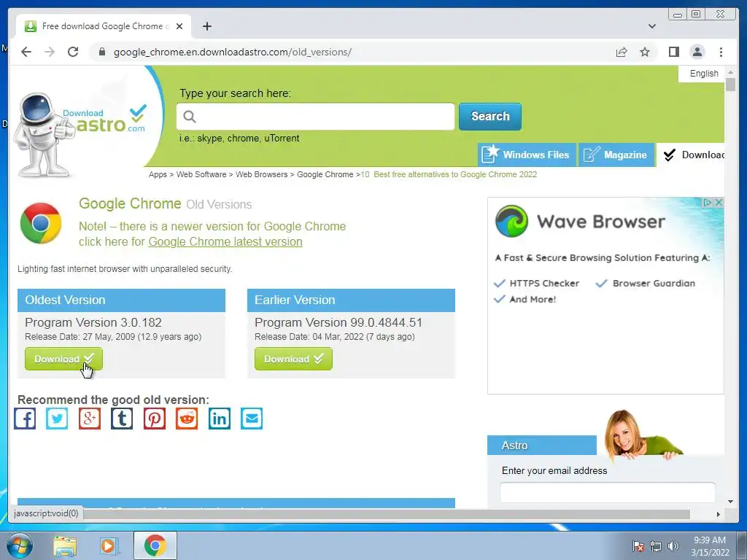Open the AdChoices info icon

708,203
